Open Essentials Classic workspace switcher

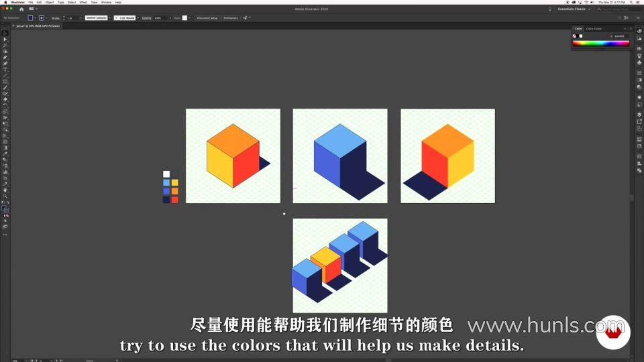(574, 9)
